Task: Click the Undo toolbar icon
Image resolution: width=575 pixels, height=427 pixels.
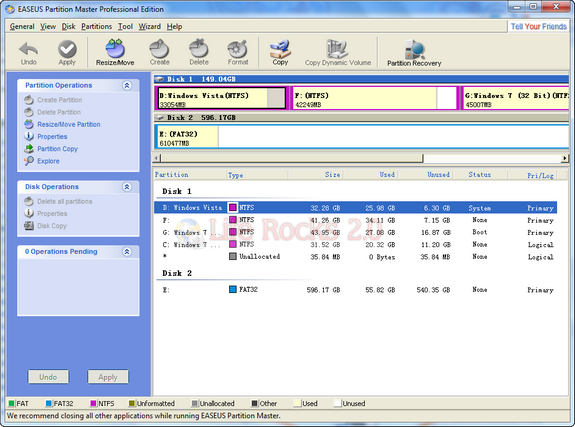Action: click(29, 52)
